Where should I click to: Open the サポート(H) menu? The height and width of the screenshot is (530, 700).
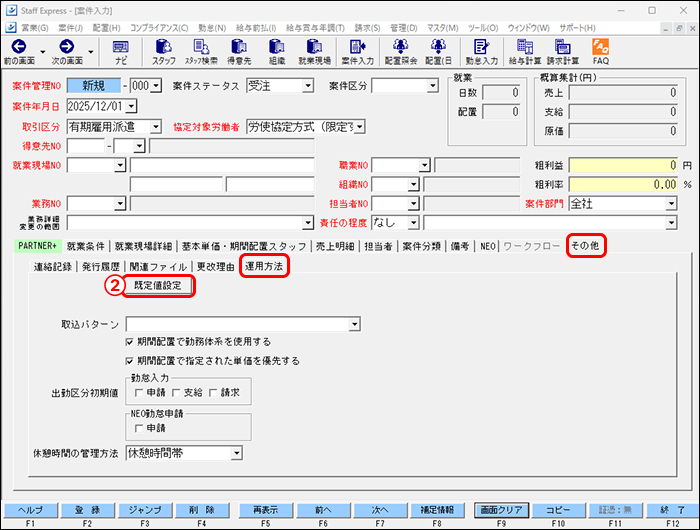point(577,28)
